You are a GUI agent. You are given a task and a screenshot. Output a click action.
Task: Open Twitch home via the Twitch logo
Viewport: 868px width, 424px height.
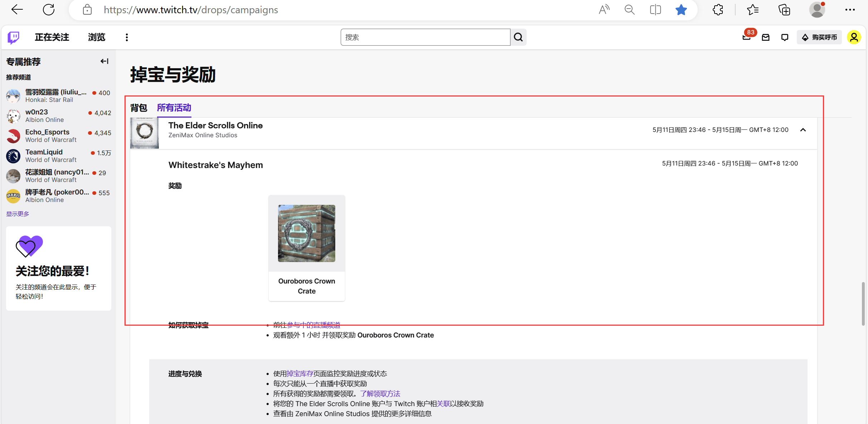pos(13,37)
